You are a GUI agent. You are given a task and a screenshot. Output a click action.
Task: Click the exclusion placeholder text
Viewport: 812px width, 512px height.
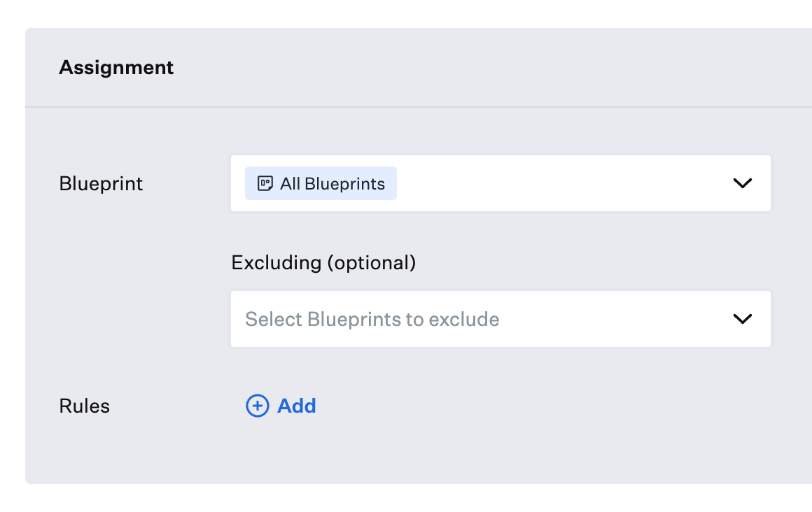[372, 319]
